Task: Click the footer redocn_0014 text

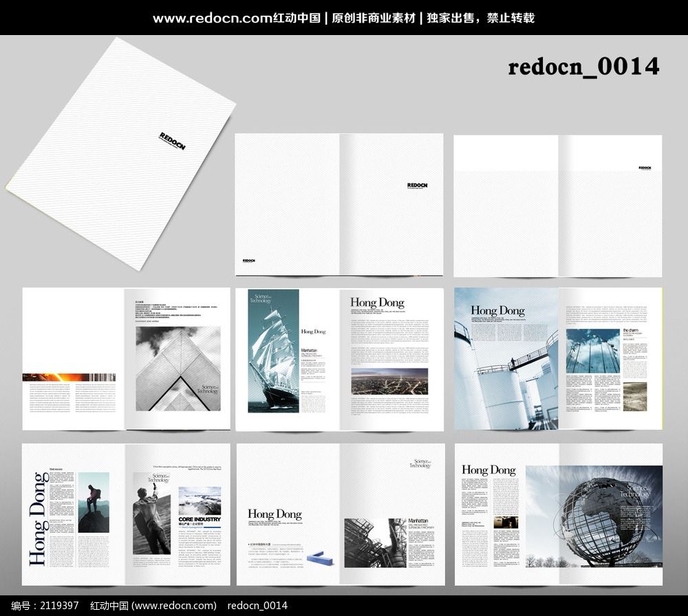Action: tap(257, 606)
